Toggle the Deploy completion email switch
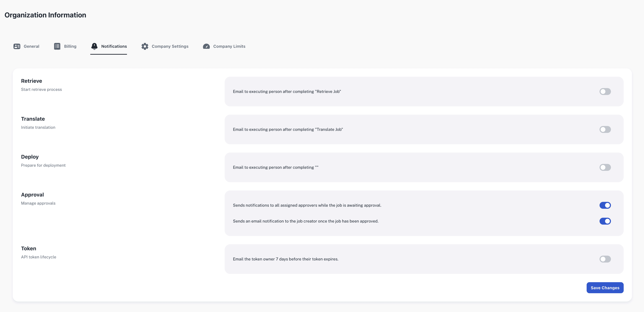Image resolution: width=644 pixels, height=312 pixels. tap(605, 167)
